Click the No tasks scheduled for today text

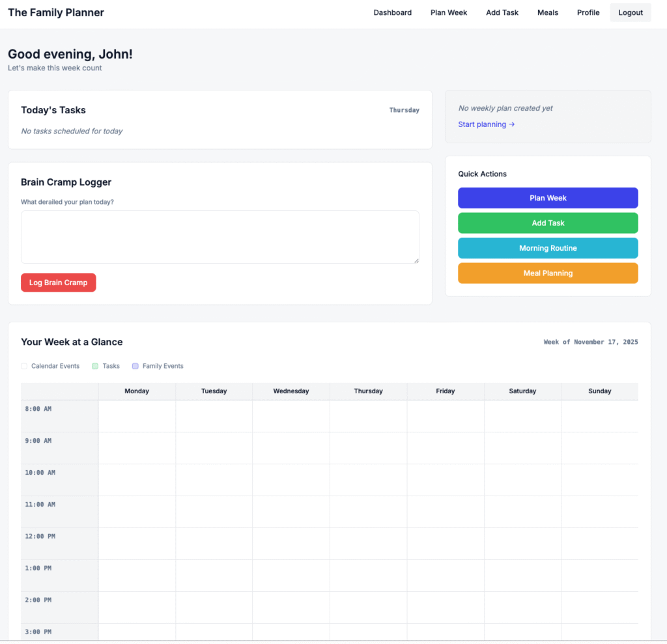72,131
